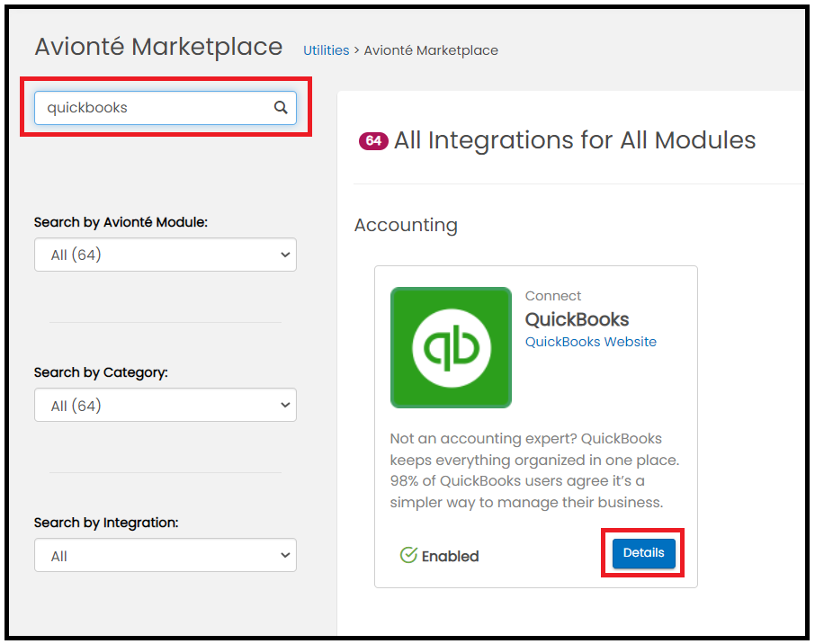Click the Search by Integration label
This screenshot has width=815, height=644.
coord(106,523)
